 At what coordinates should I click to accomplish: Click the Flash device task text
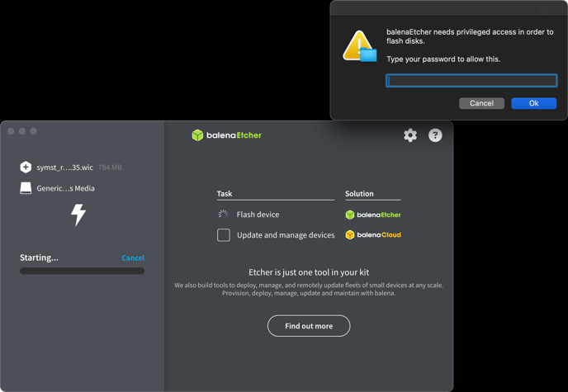pos(258,215)
